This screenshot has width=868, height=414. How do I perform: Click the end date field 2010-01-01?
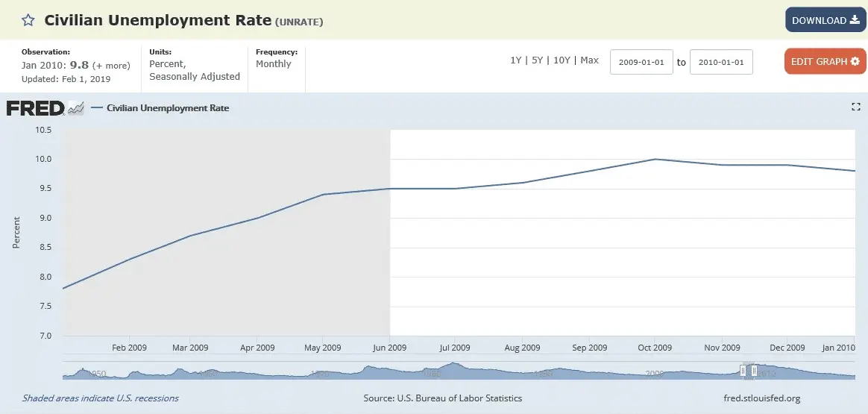tap(721, 62)
